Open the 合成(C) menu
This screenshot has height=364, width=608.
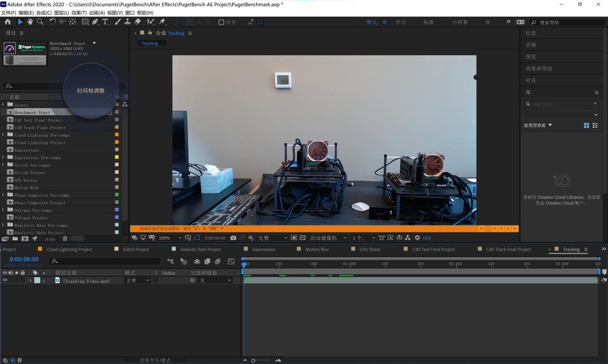pyautogui.click(x=44, y=13)
